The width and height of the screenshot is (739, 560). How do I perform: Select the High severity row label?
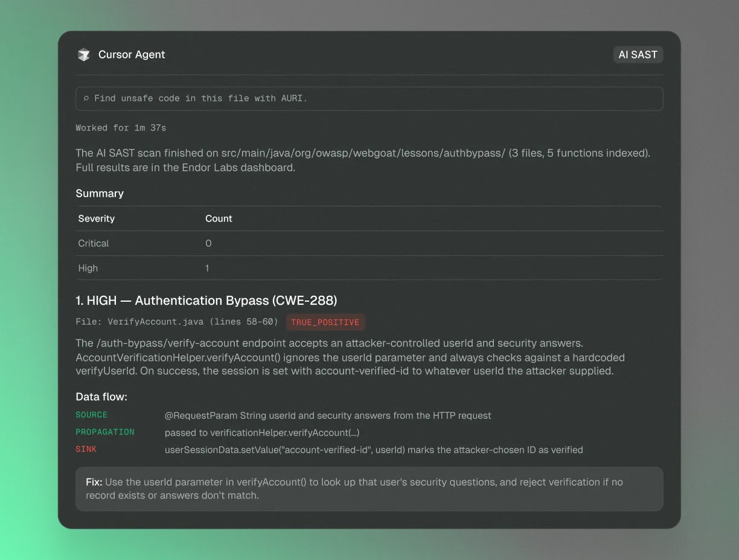pos(88,268)
